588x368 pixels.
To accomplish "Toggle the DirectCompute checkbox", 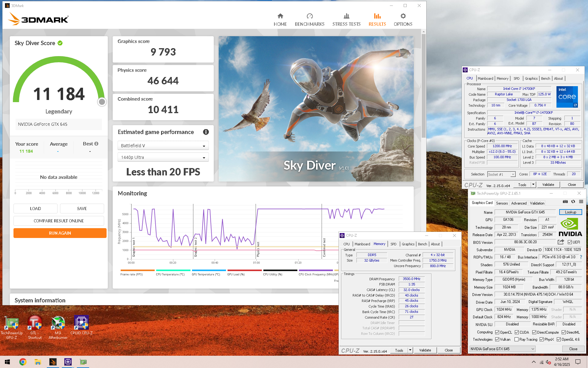I will coord(534,332).
